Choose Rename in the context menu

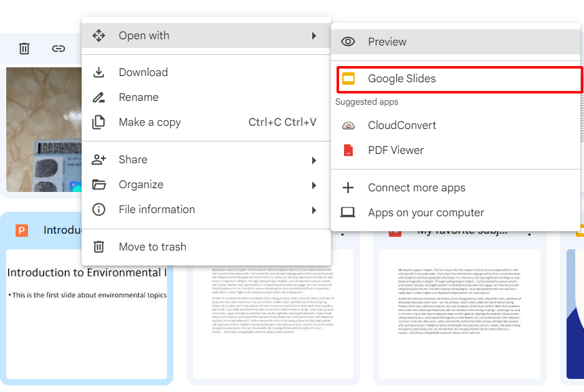[138, 97]
